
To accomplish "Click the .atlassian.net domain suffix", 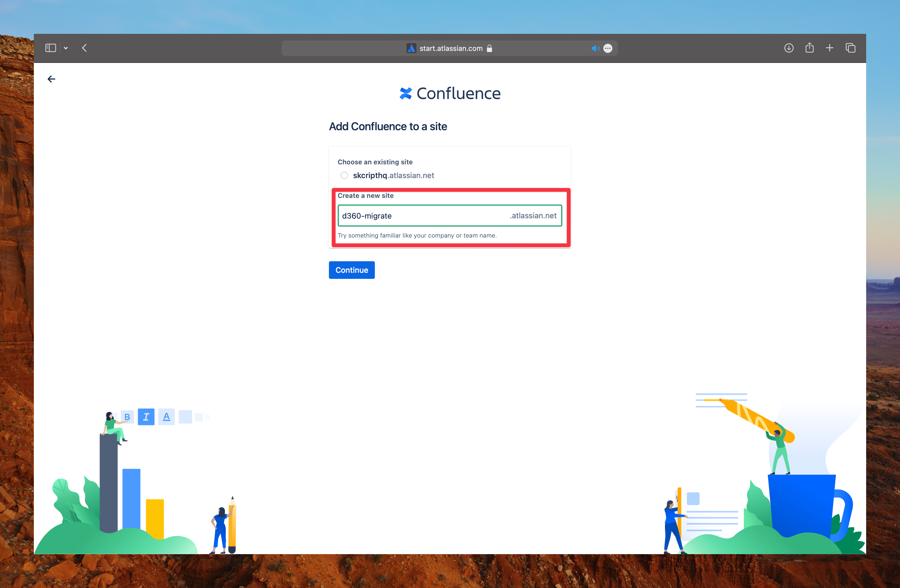I will (533, 216).
